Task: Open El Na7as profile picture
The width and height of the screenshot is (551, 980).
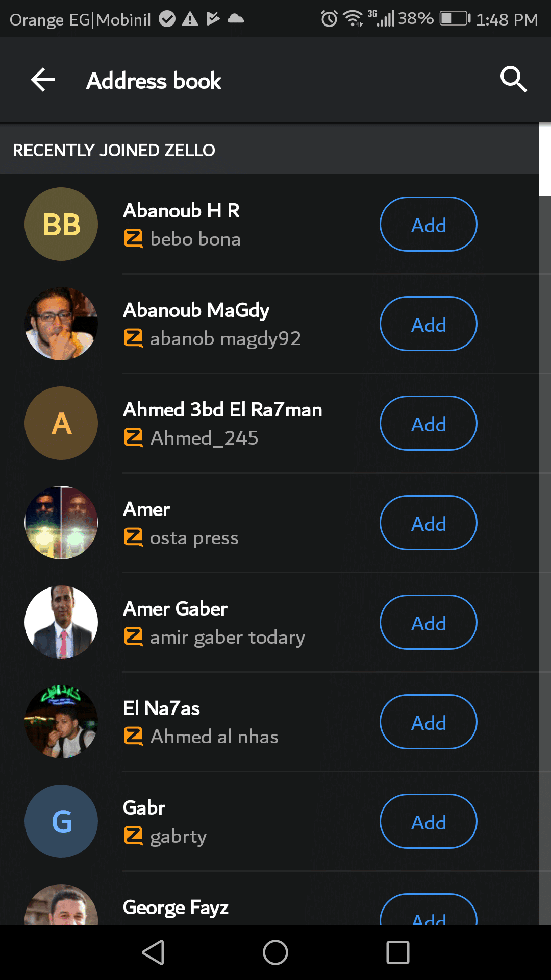Action: click(x=61, y=722)
